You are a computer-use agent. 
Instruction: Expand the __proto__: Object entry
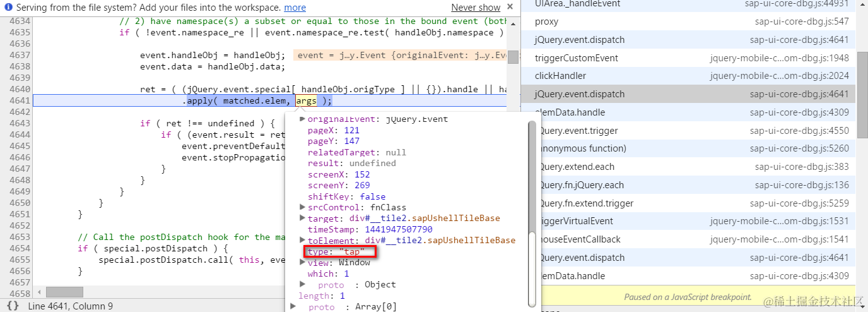click(302, 284)
